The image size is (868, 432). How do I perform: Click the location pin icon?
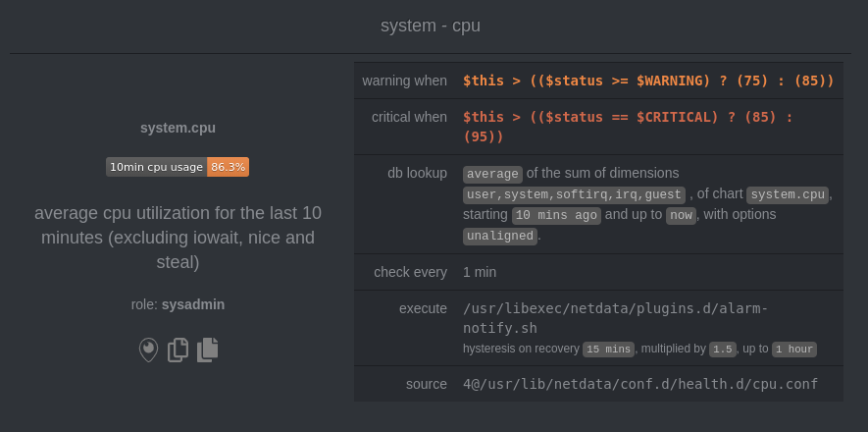point(148,351)
